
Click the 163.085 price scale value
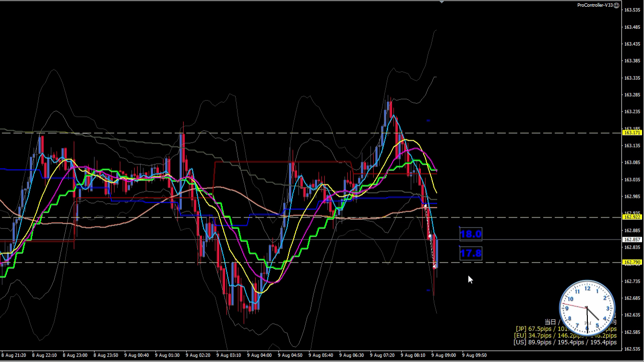click(x=632, y=162)
